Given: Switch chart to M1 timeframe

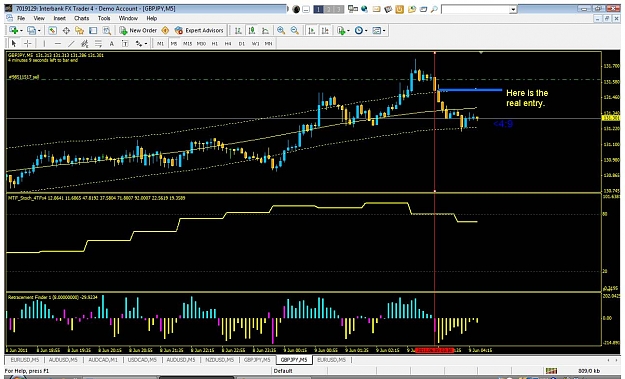Looking at the screenshot, I should tap(160, 43).
